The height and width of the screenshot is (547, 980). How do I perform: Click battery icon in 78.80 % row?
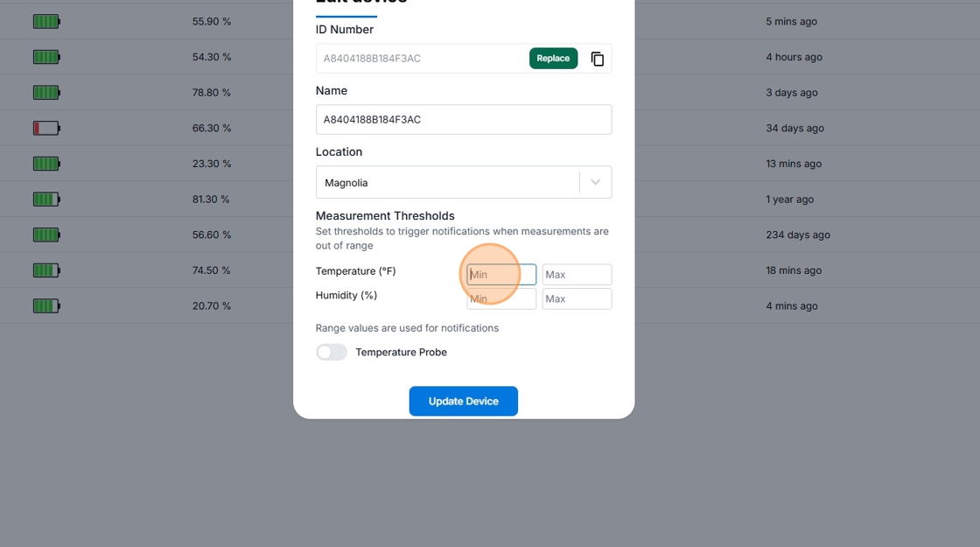46,93
